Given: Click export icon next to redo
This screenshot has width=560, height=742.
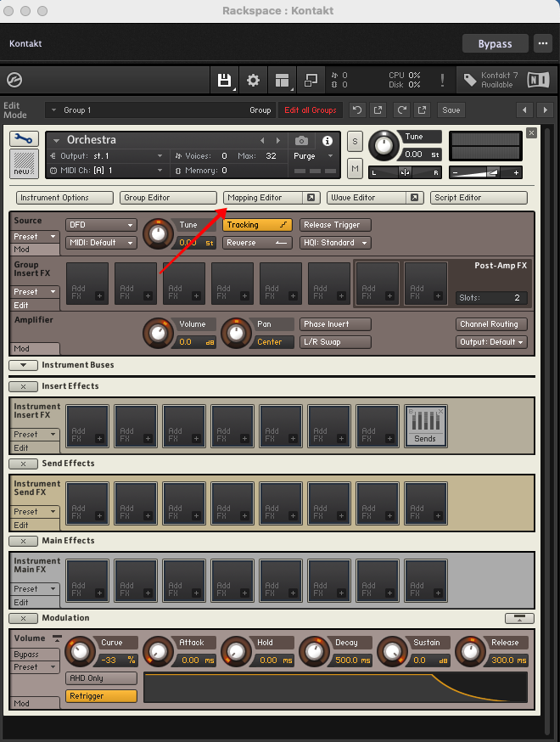Looking at the screenshot, I should click(x=422, y=110).
